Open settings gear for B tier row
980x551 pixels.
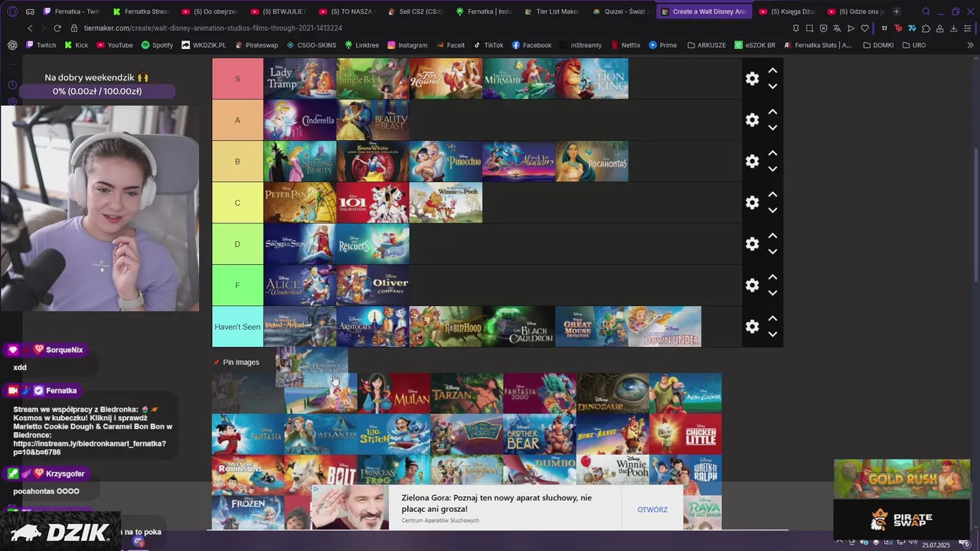(752, 161)
